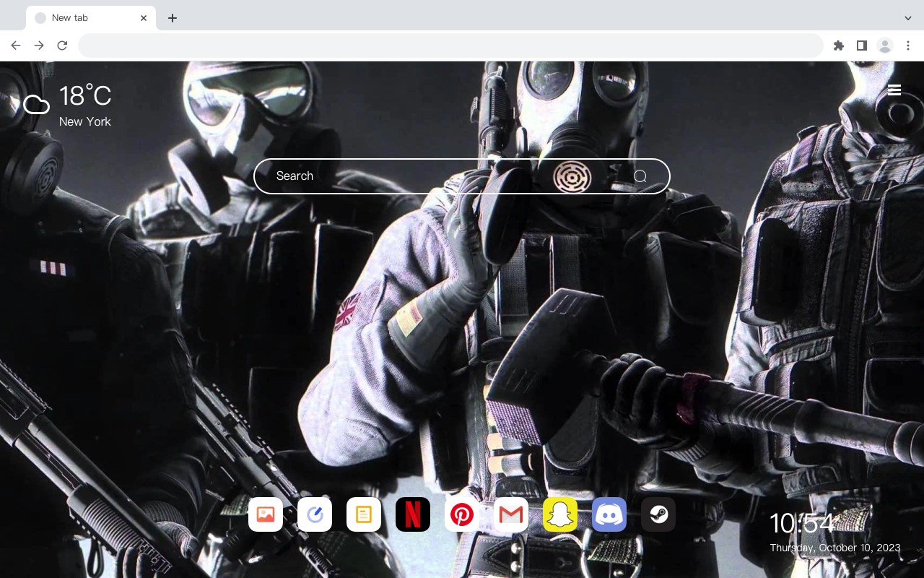Screen dimensions: 924x578
Task: Click the search magnifier icon
Action: 640,176
